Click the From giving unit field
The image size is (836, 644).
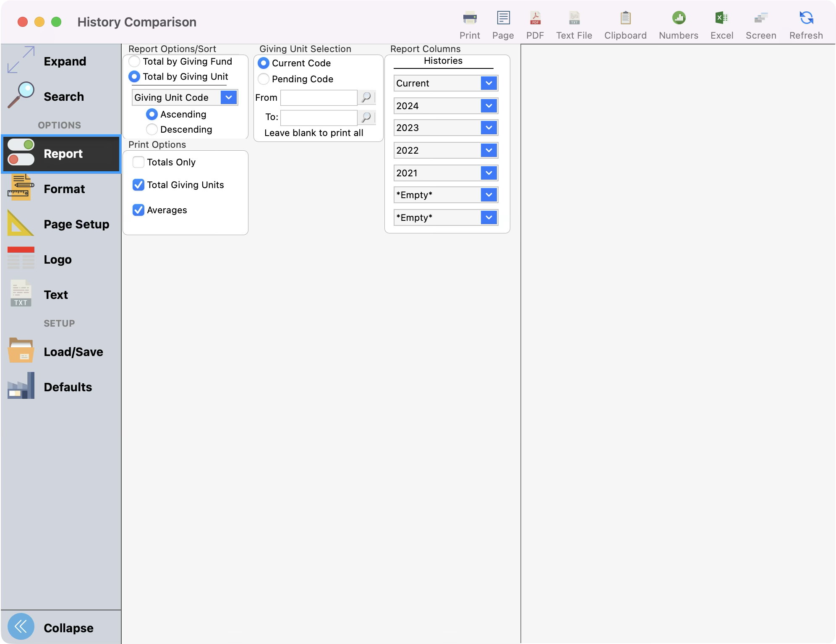coord(319,97)
